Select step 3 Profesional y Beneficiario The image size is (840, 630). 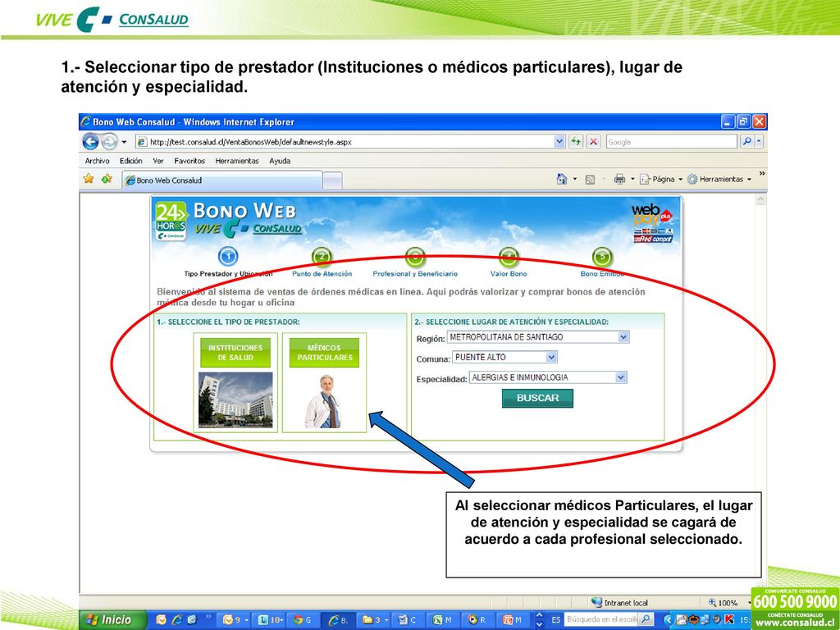pos(415,262)
